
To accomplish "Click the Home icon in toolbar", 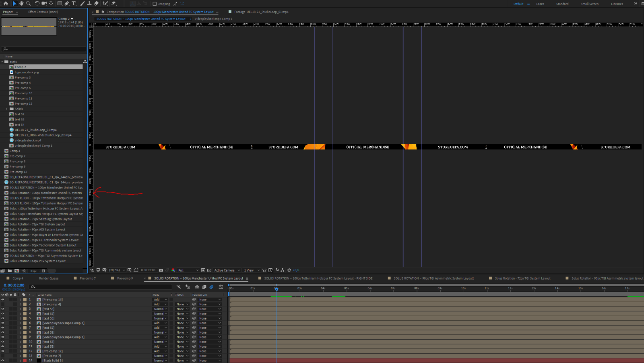I will [6, 3].
